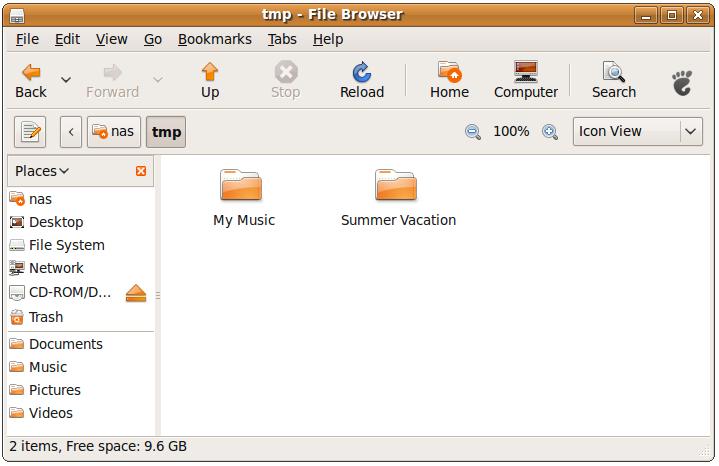719x466 pixels.
Task: Go to the Home folder
Action: pos(449,81)
